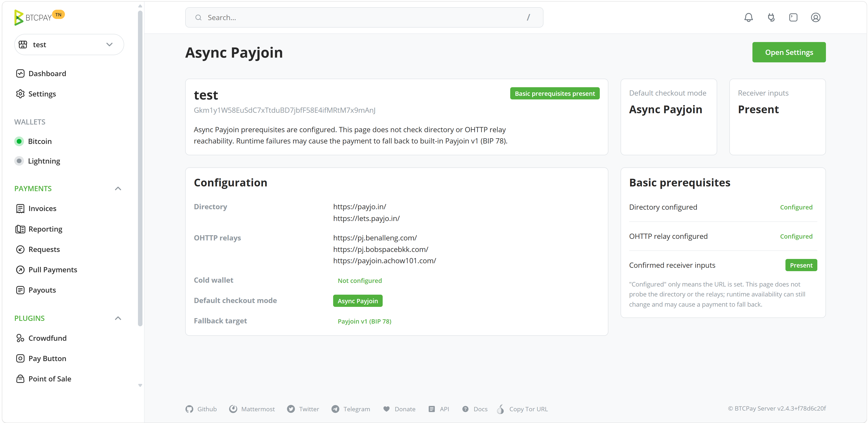Click the Github icon in footer
This screenshot has width=868, height=423.
[189, 409]
